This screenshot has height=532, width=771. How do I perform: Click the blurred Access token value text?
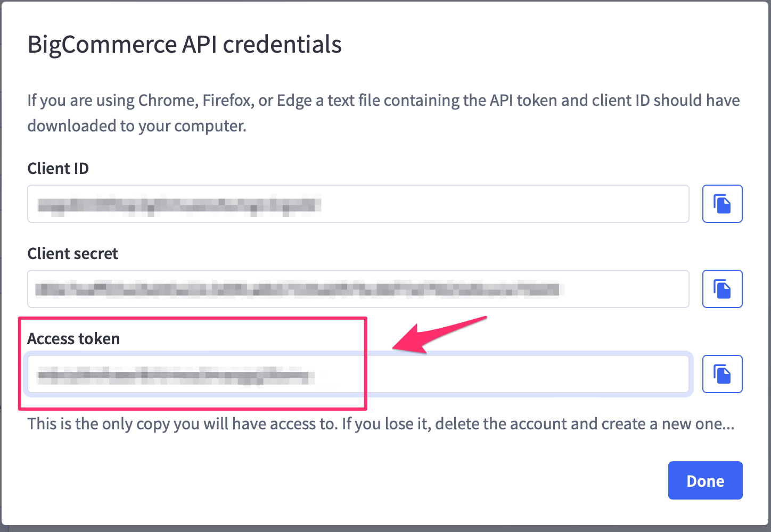[176, 375]
